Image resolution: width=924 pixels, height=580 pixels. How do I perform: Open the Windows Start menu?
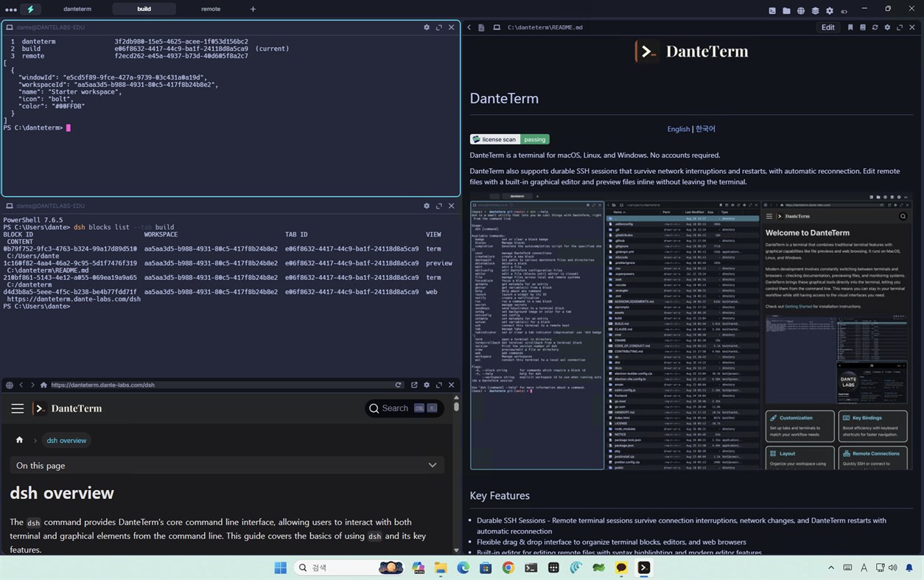point(280,567)
